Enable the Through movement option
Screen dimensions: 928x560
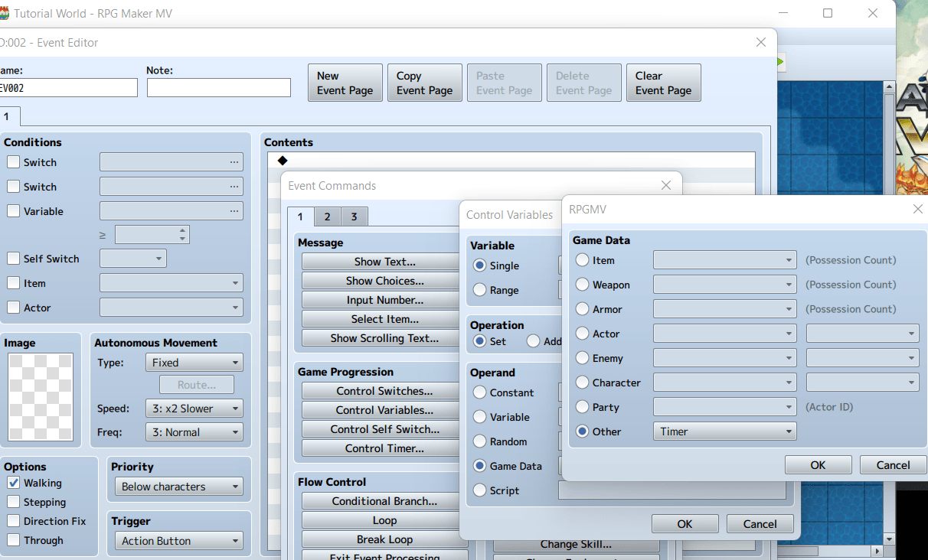[x=11, y=540]
